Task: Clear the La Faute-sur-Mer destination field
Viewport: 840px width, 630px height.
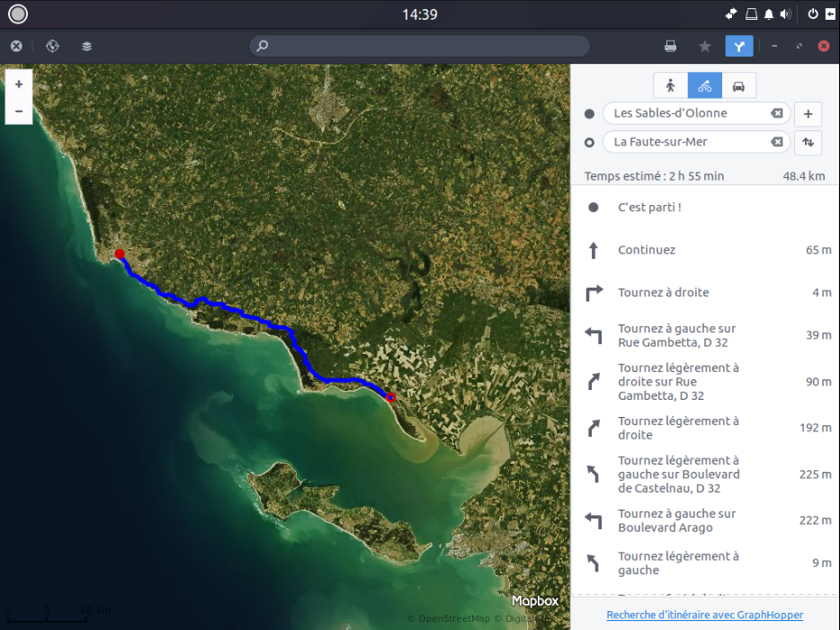Action: (776, 142)
